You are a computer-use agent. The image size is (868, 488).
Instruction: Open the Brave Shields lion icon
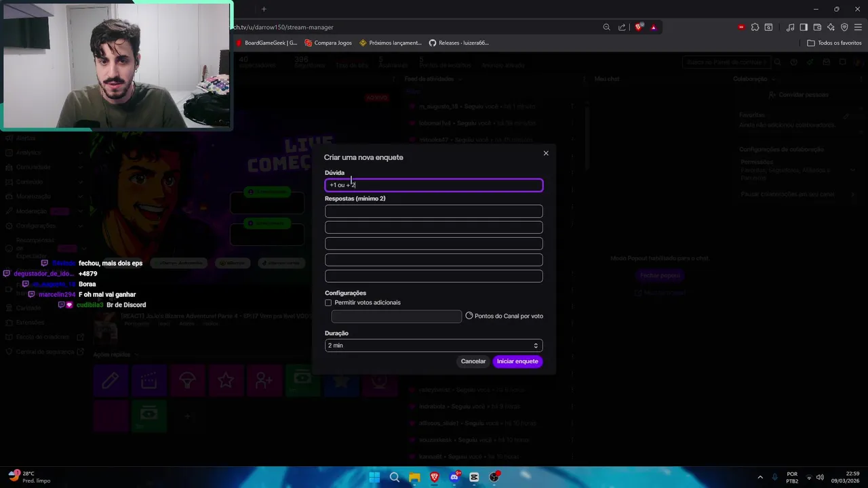[639, 27]
